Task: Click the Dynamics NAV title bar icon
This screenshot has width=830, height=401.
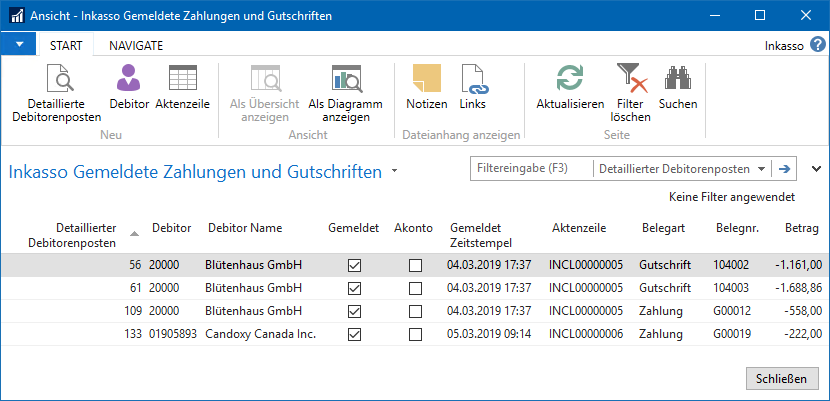Action: [17, 15]
